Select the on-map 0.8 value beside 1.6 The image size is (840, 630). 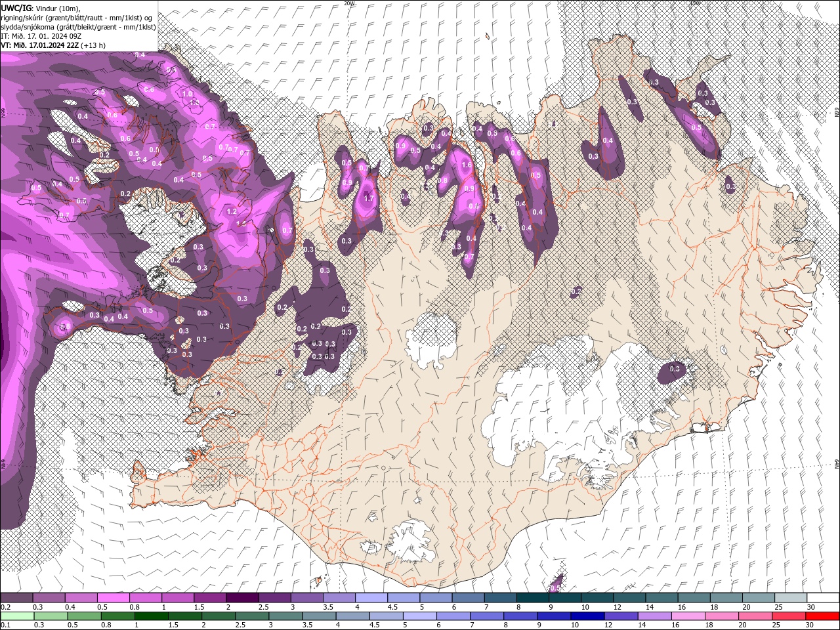click(x=443, y=180)
